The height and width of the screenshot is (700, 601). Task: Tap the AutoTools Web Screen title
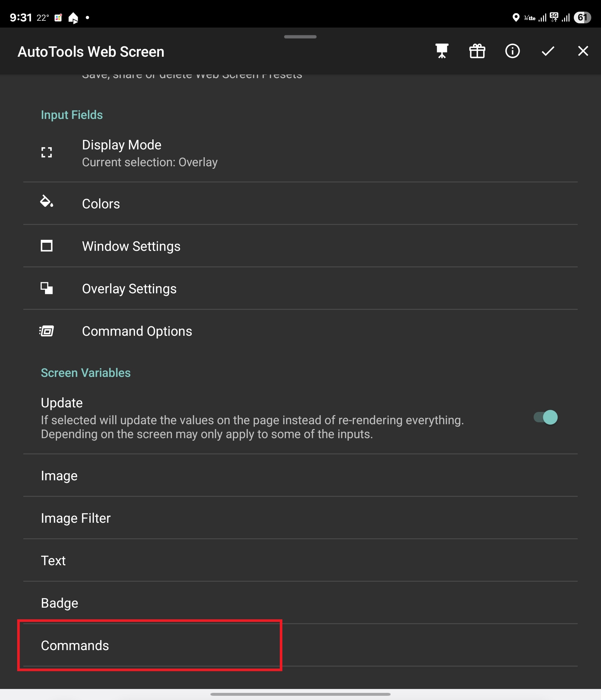pos(91,52)
